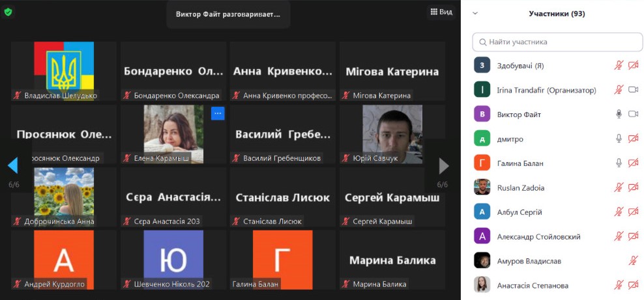Viewport: 644px width, 300px height.
Task: Open the Вид view options menu
Action: coord(441,12)
